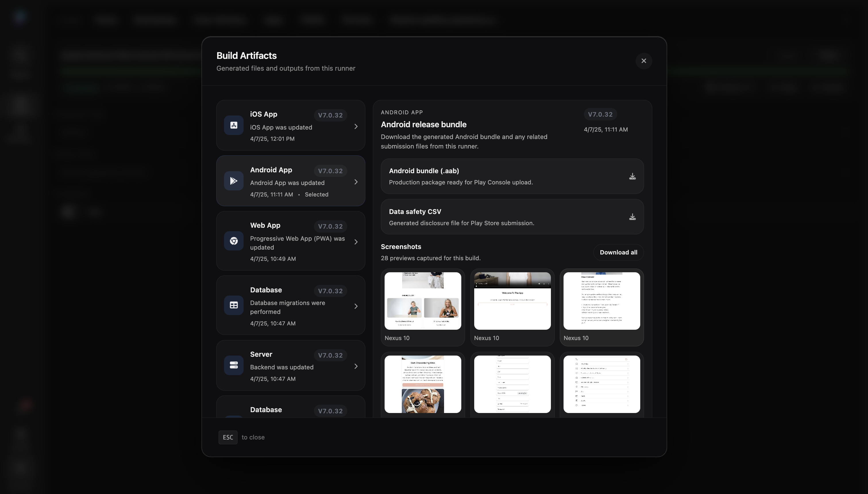Expand the Server row chevron
Viewport: 868px width, 494px height.
356,366
